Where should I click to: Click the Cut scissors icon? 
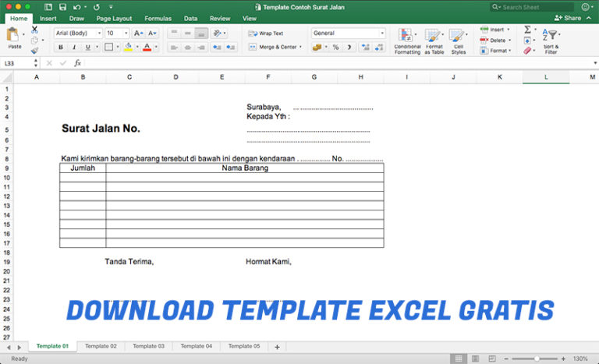pyautogui.click(x=34, y=30)
